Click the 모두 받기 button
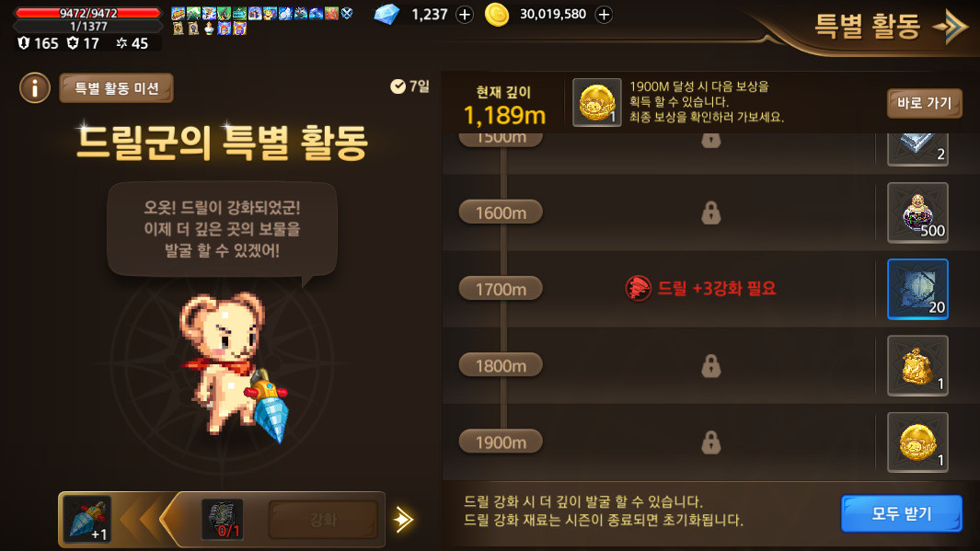The image size is (980, 551). (x=901, y=513)
